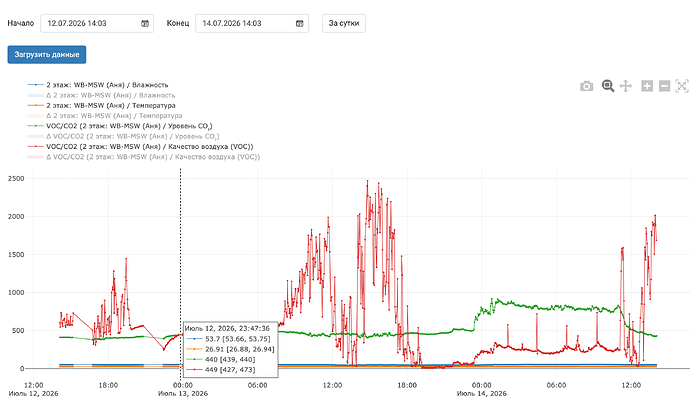Click the Zoom out minus icon

tap(664, 86)
